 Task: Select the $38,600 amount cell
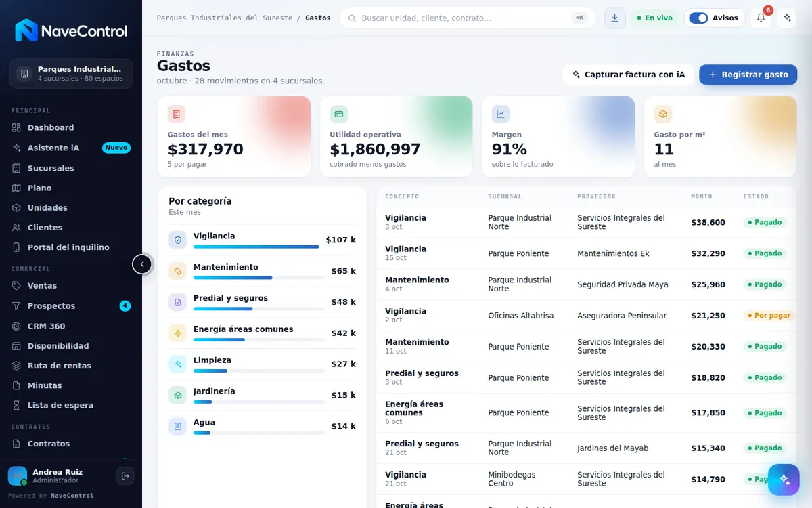click(x=708, y=222)
